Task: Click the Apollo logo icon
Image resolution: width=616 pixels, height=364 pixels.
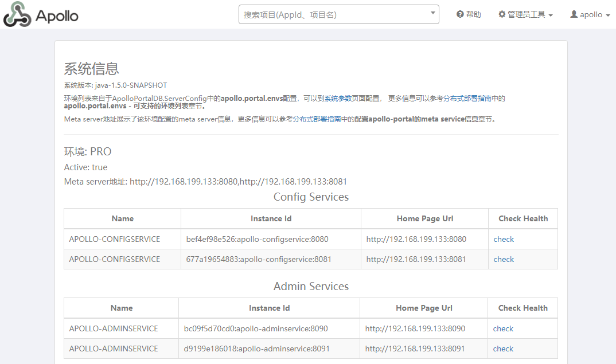Action: (x=17, y=15)
